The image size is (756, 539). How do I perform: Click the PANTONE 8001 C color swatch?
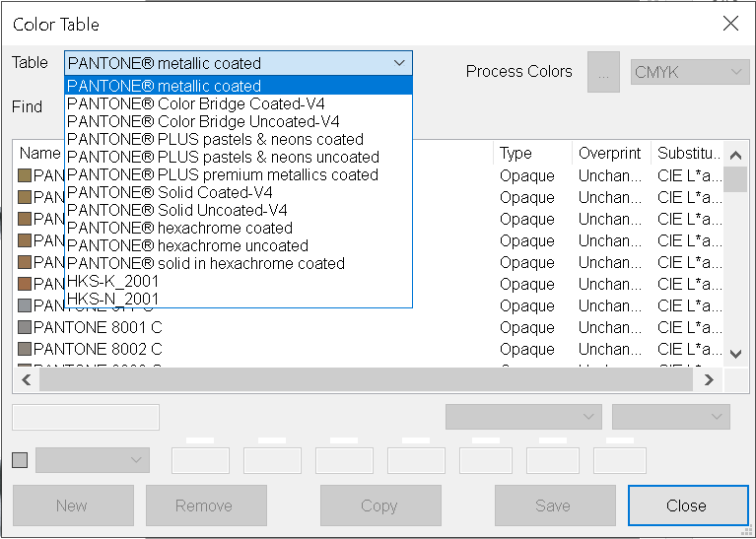click(x=25, y=327)
